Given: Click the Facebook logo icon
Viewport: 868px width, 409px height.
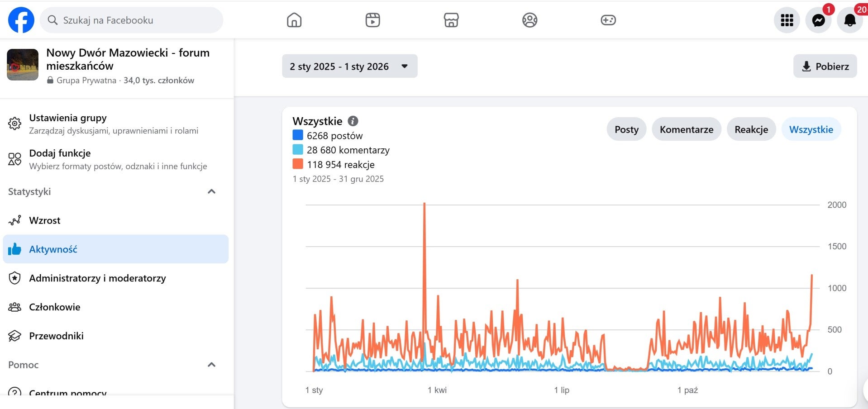Looking at the screenshot, I should (x=21, y=20).
